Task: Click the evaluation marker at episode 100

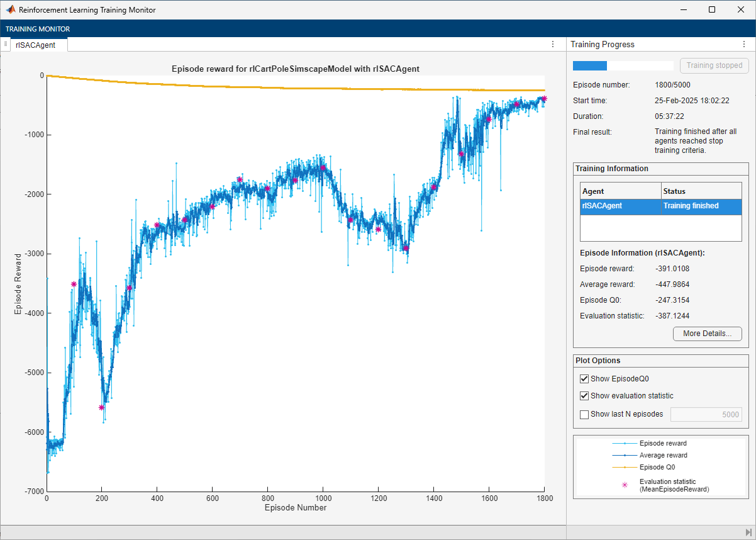Action: [x=74, y=284]
